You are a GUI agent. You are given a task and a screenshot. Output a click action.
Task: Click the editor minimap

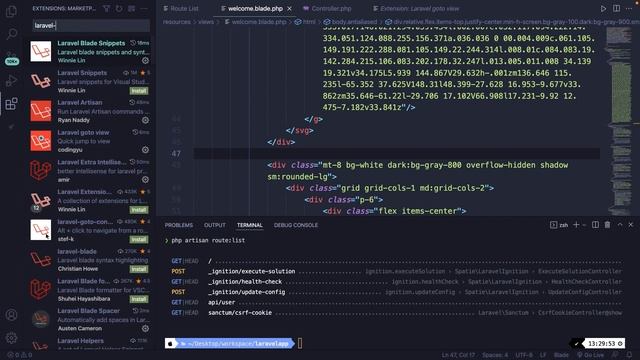[620, 120]
